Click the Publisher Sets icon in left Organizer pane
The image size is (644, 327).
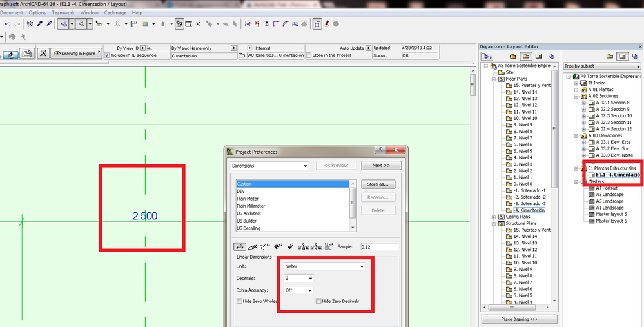tap(551, 56)
